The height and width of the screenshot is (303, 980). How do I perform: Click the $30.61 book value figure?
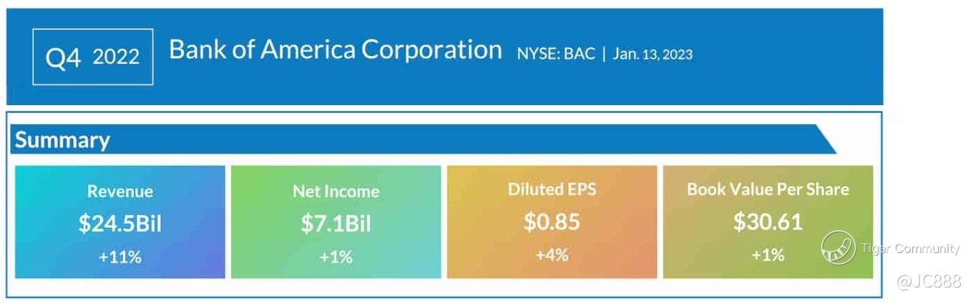(768, 221)
